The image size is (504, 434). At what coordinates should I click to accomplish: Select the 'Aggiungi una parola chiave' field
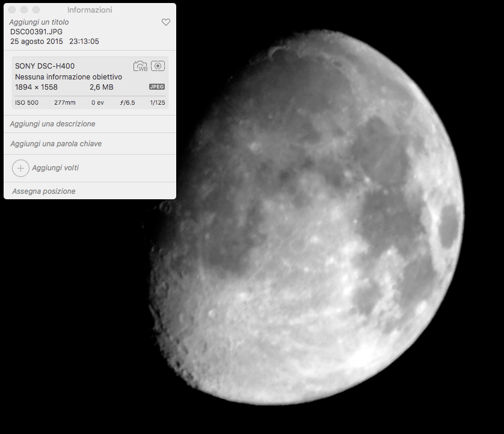click(56, 144)
